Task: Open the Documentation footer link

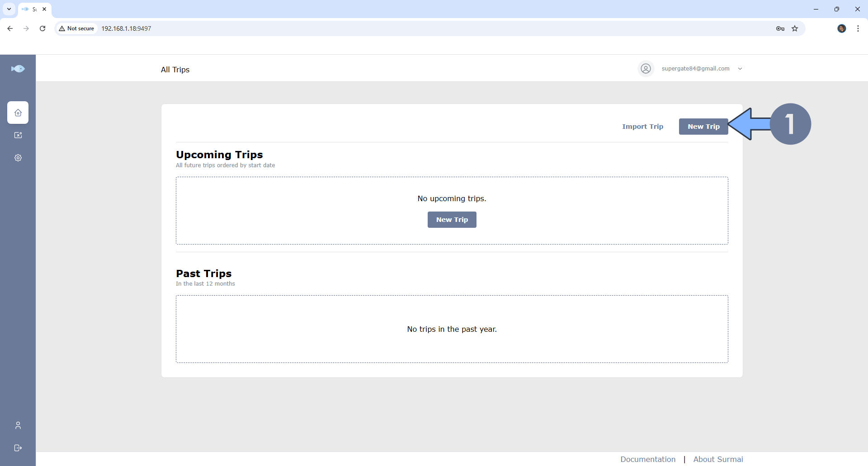Action: pos(648,459)
